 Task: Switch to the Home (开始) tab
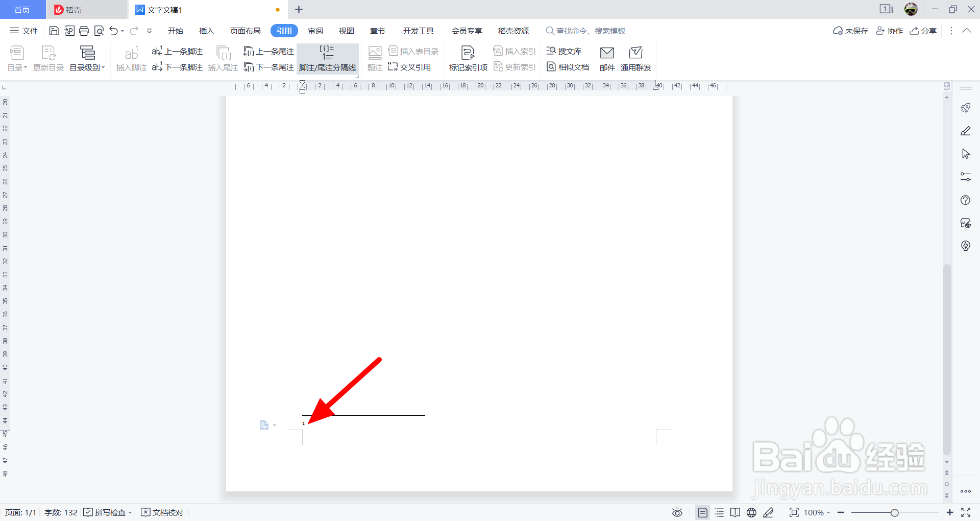(x=176, y=31)
